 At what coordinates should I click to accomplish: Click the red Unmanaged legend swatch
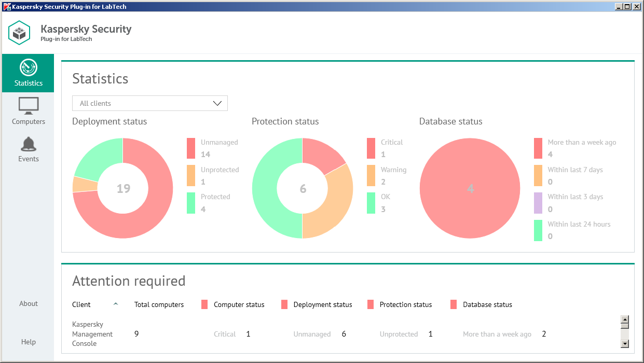191,148
